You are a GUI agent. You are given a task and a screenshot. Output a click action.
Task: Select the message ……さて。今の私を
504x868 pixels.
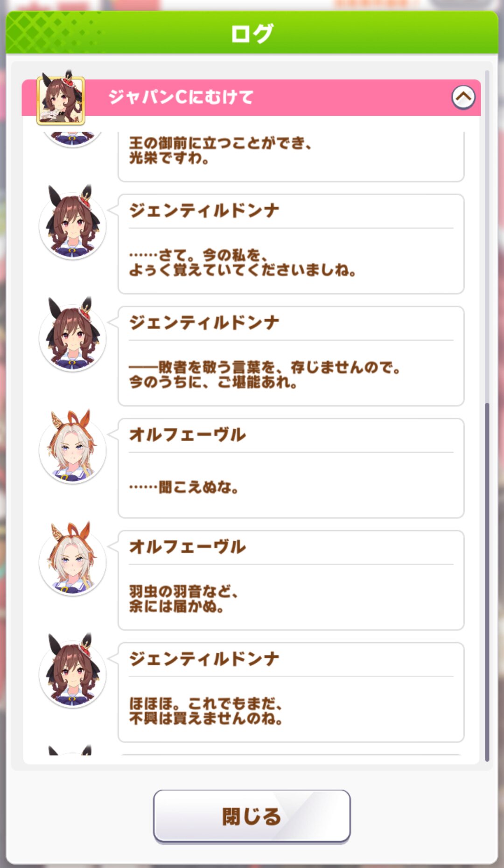291,244
